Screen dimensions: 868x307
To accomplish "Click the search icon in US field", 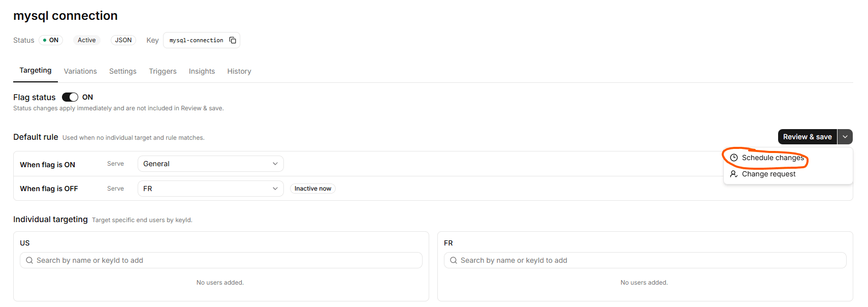I will pos(29,260).
